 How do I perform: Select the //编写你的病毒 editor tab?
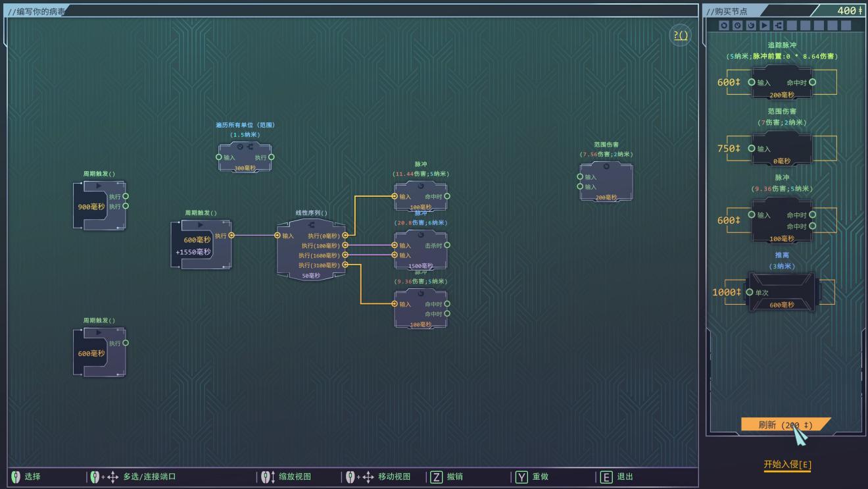tap(37, 11)
